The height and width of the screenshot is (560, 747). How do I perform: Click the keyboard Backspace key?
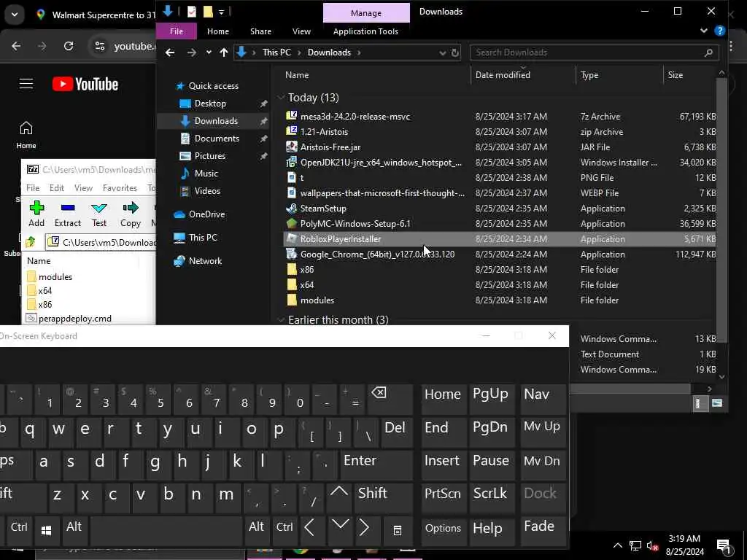390,398
